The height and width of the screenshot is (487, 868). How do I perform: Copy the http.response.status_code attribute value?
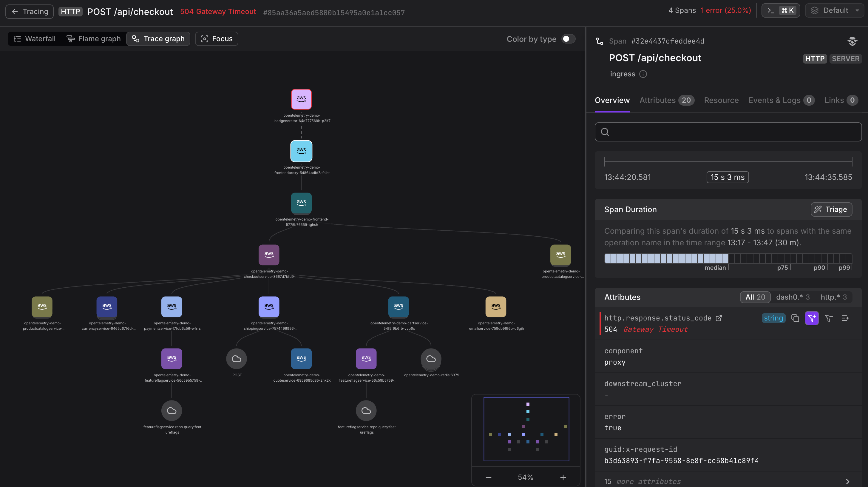[x=795, y=318]
